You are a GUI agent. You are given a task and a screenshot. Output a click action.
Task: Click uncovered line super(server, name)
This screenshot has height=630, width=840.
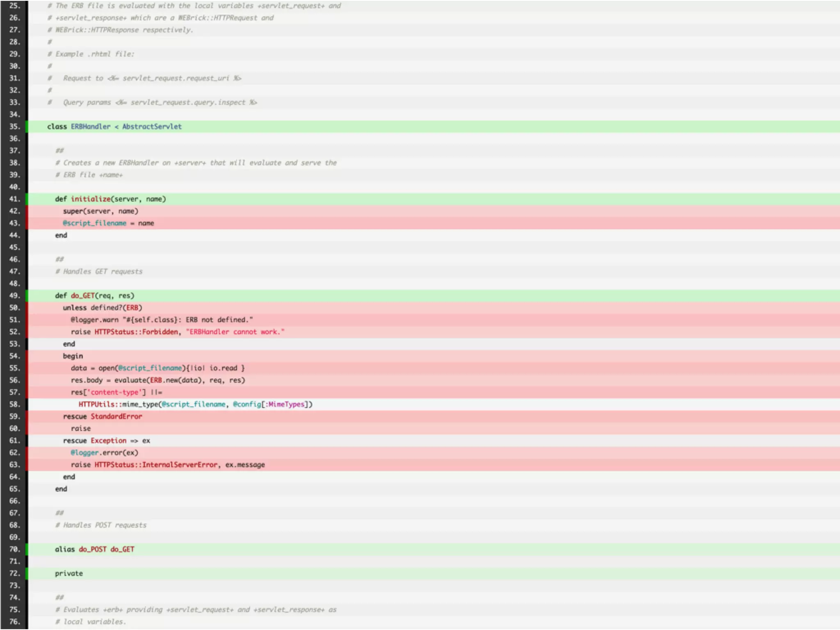pos(100,211)
